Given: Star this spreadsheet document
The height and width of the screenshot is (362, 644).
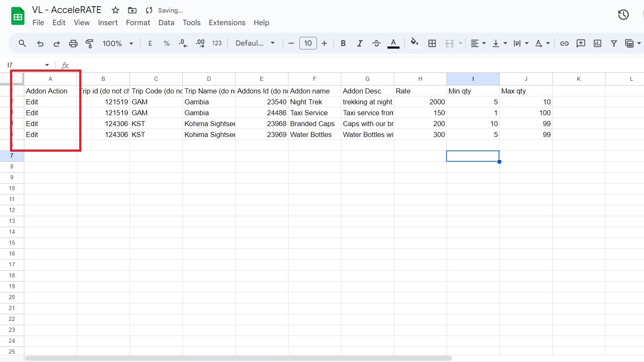Looking at the screenshot, I should pos(116,10).
